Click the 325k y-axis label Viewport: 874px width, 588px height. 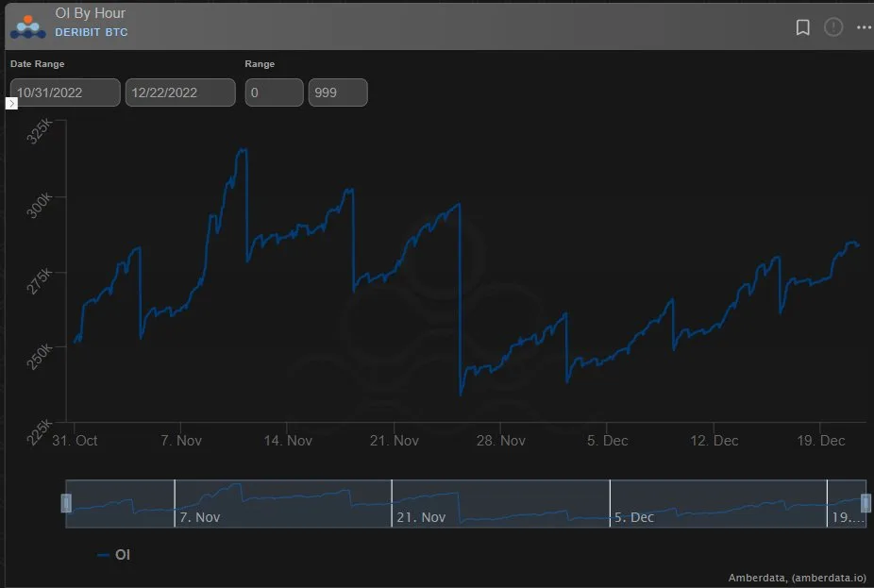39,131
